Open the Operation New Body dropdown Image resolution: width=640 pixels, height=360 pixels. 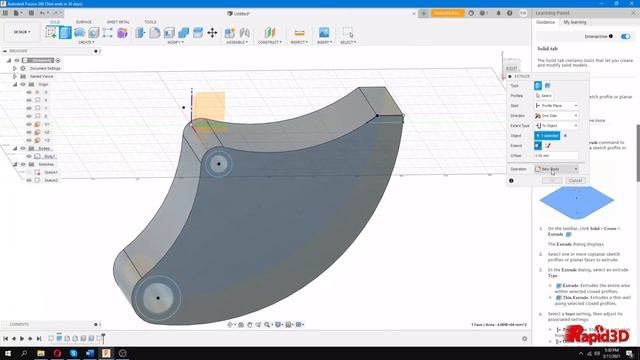pyautogui.click(x=556, y=169)
